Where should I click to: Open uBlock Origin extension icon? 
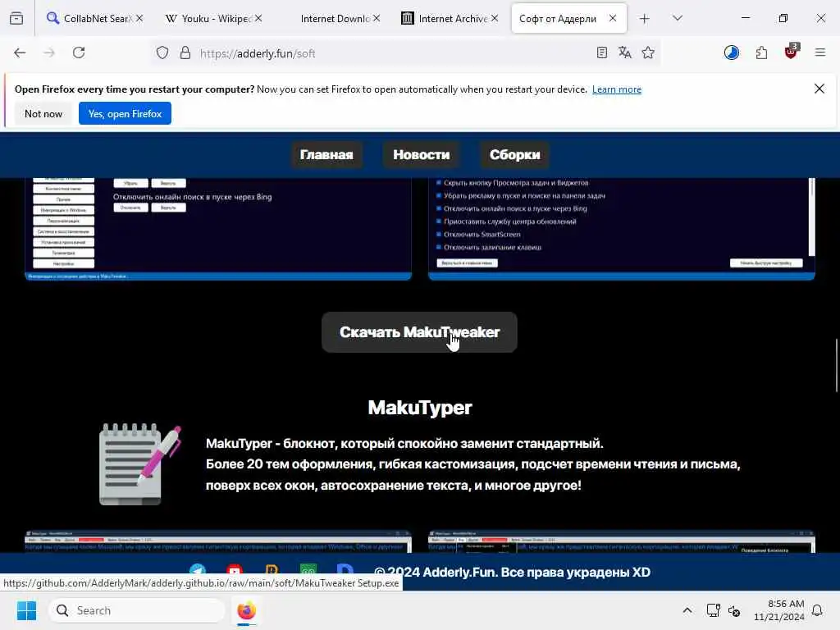pyautogui.click(x=792, y=52)
